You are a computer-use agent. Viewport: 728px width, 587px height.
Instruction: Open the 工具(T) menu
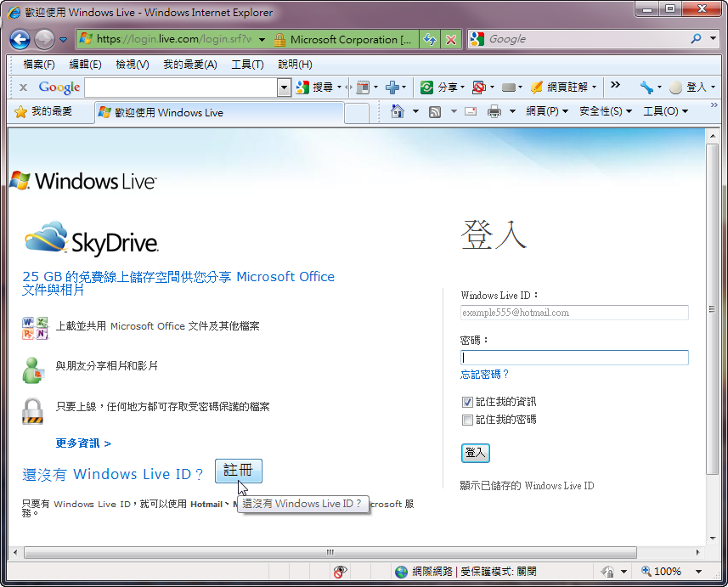click(247, 65)
